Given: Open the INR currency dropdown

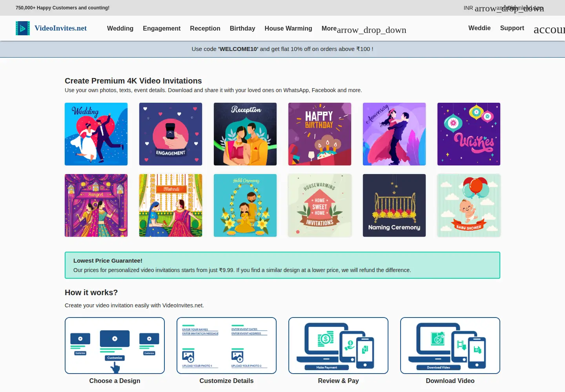Looking at the screenshot, I should point(504,8).
